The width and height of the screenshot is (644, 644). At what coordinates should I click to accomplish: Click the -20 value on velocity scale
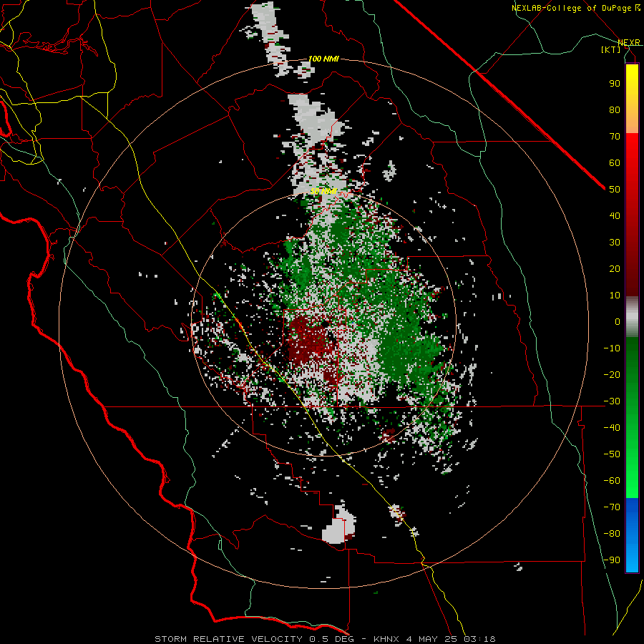(x=612, y=375)
